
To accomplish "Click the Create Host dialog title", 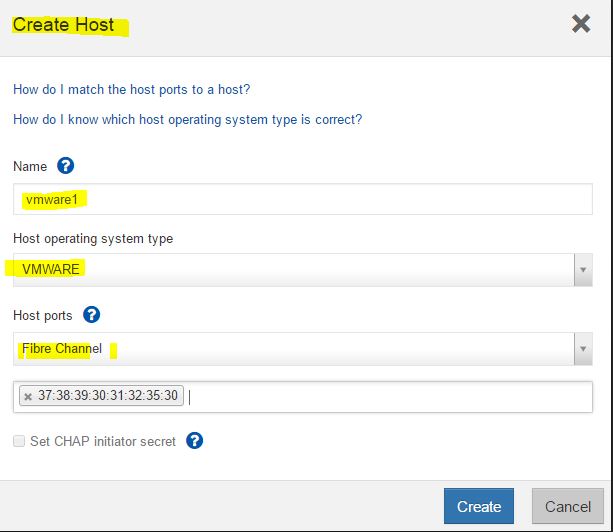I will [63, 25].
